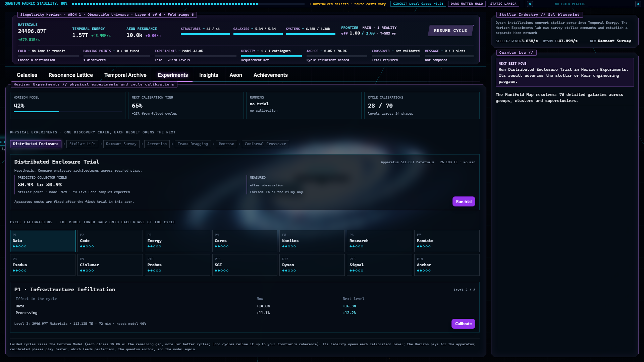Select the P4 Cores calibration card
Viewport: 644px width, 362px height.
point(245,241)
